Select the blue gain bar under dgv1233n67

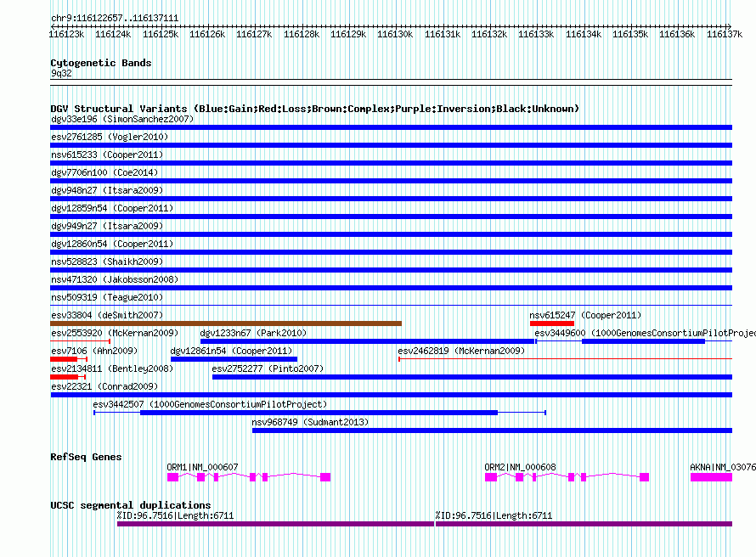(368, 341)
